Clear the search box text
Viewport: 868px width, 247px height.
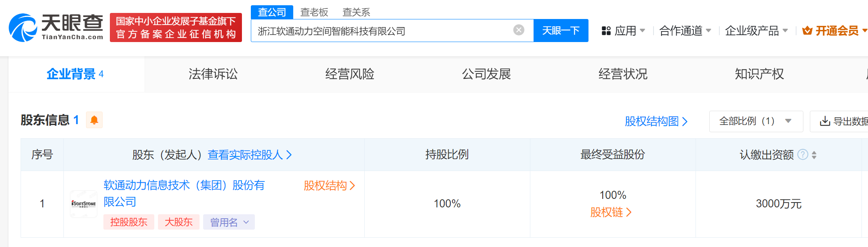(x=519, y=30)
